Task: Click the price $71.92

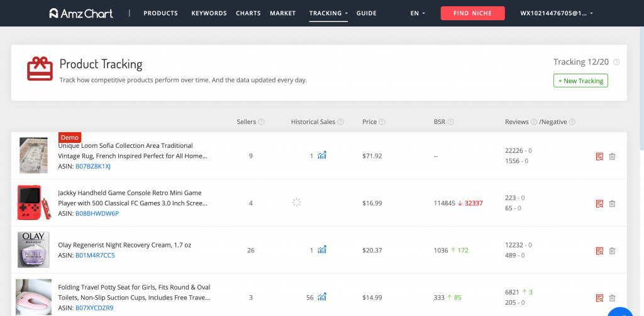Action: tap(372, 156)
